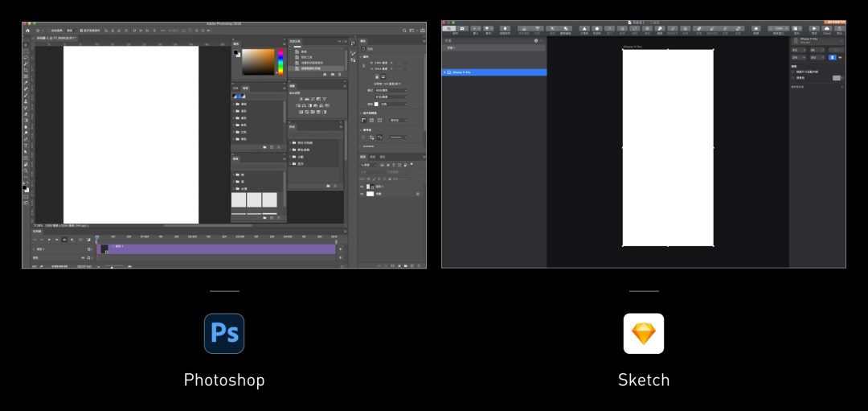Toggle Sketch background color checkbox
The height and width of the screenshot is (411, 868).
(792, 78)
